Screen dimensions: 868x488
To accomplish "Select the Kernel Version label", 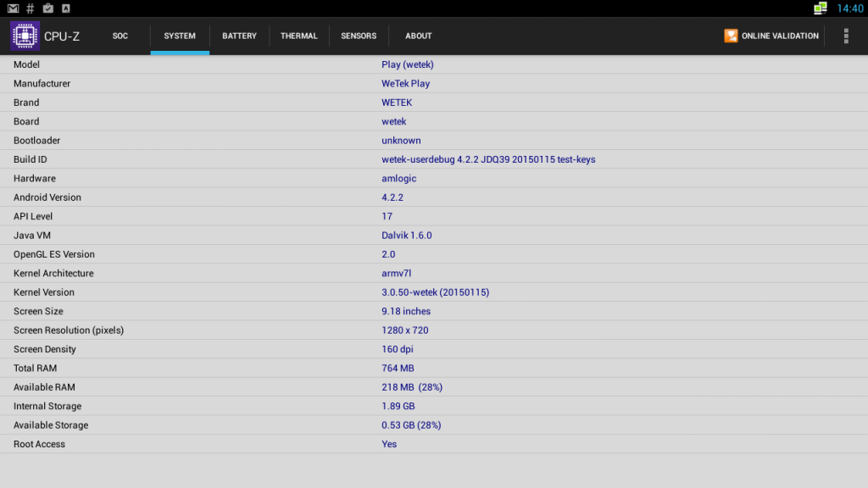I will [44, 292].
